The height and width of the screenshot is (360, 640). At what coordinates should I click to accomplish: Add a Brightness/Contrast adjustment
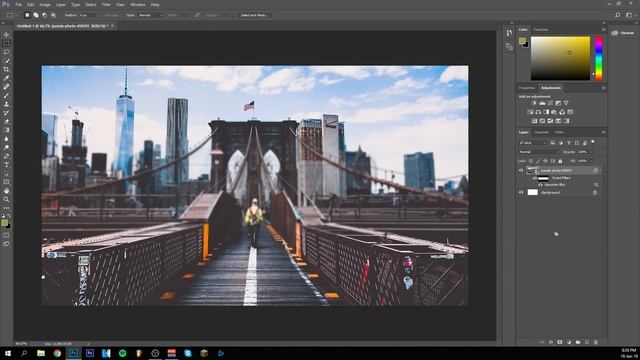tap(534, 103)
